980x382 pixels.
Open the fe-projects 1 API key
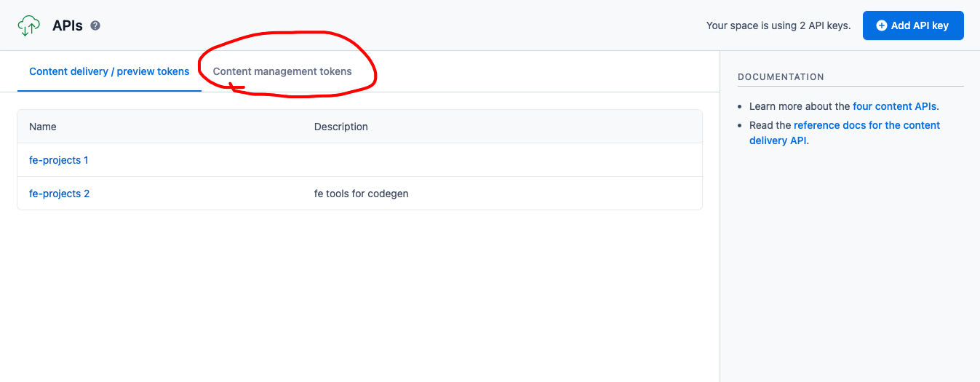click(x=59, y=160)
